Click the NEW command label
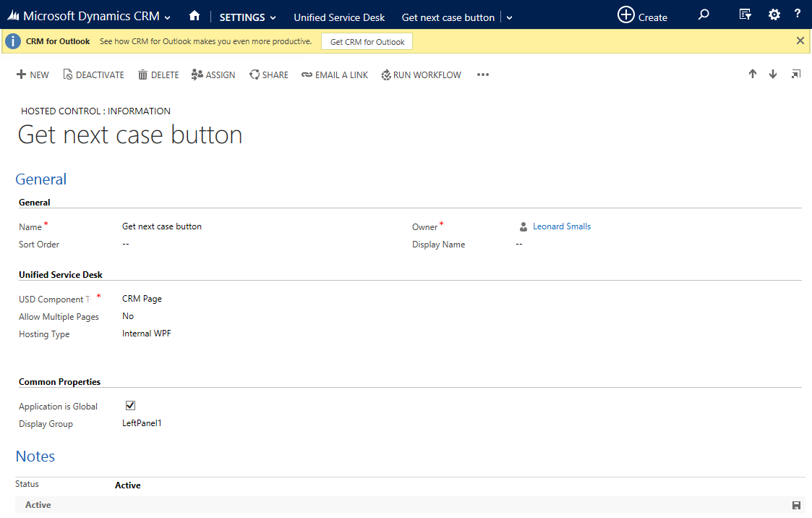Image resolution: width=812 pixels, height=518 pixels. pyautogui.click(x=39, y=75)
